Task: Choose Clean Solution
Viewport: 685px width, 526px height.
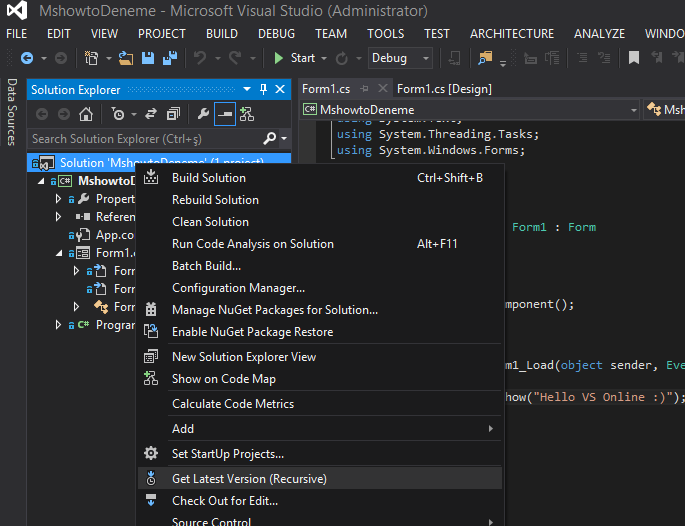Action: [321, 221]
